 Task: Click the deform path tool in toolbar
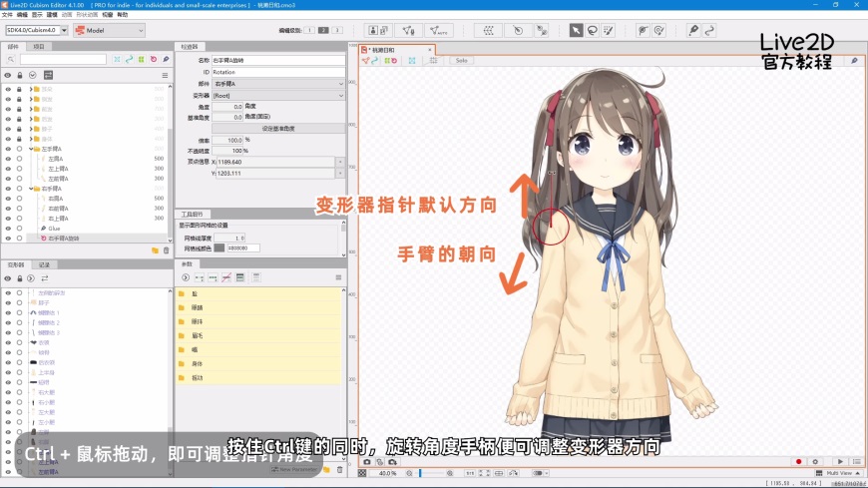(709, 30)
